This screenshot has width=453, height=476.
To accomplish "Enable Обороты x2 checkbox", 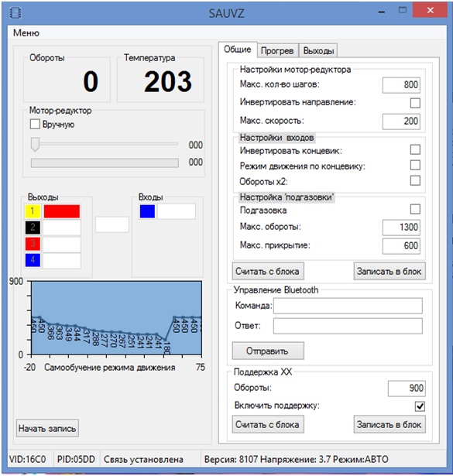I will tap(415, 180).
